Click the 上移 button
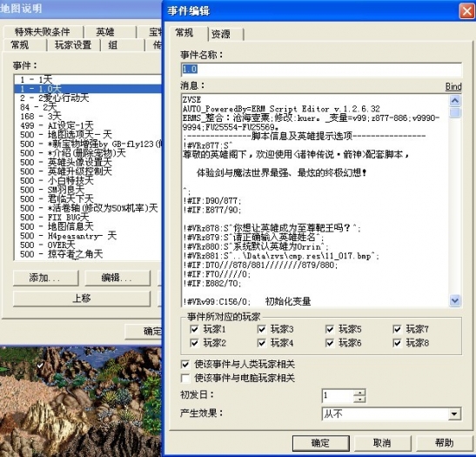 pos(81,299)
